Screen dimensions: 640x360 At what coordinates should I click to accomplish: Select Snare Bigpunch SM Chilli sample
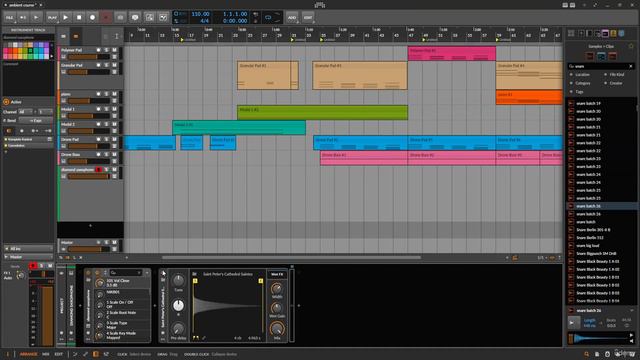tap(601, 253)
